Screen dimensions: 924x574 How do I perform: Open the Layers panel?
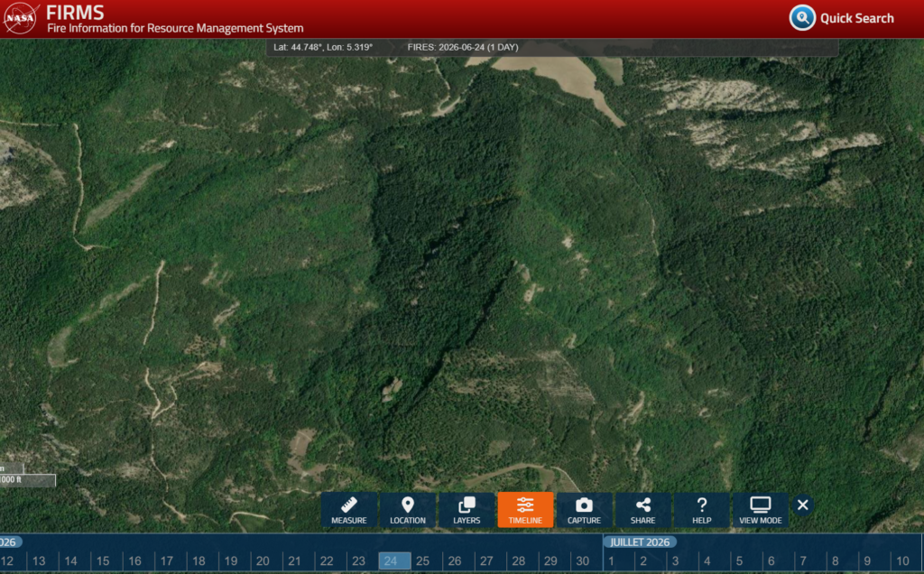pyautogui.click(x=467, y=510)
